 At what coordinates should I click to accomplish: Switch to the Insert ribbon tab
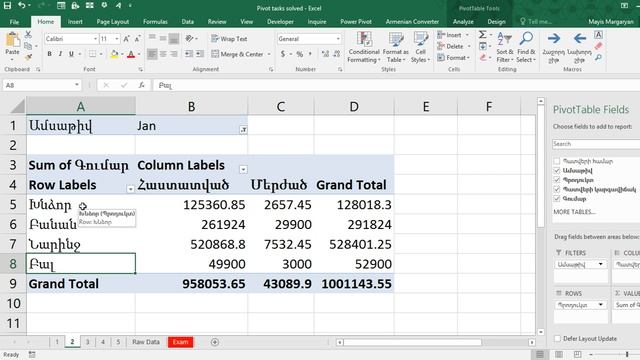(x=75, y=22)
